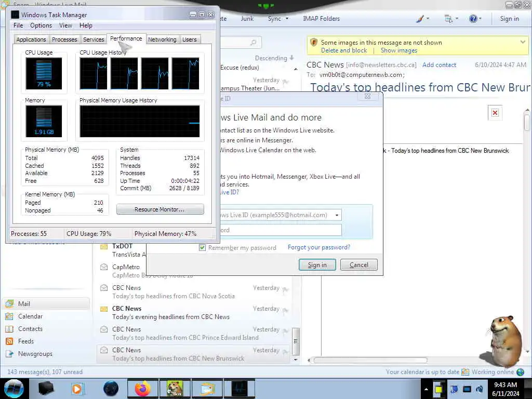Open Mail section in Live Mail sidebar
Image resolution: width=532 pixels, height=399 pixels.
pos(46,303)
